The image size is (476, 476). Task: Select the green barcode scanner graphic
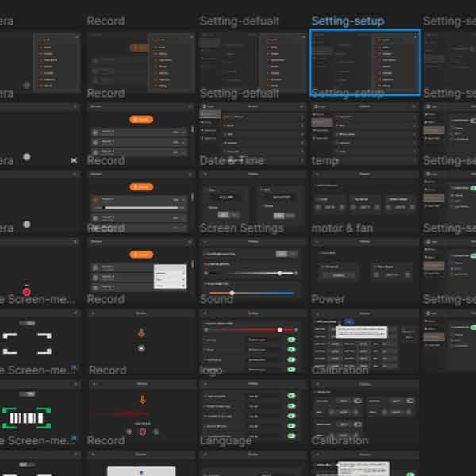point(26,418)
